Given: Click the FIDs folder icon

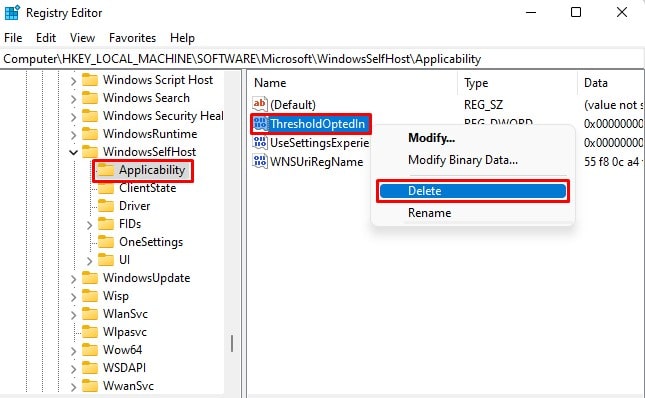Looking at the screenshot, I should 106,224.
